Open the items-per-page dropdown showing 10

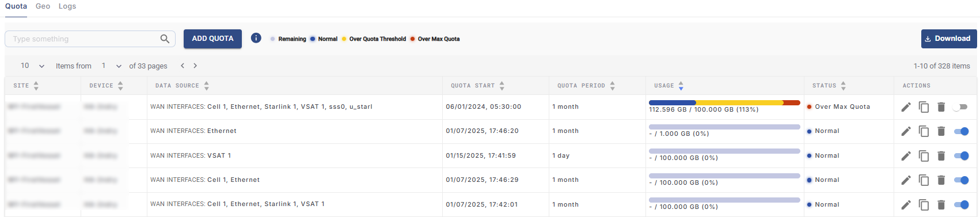point(32,66)
